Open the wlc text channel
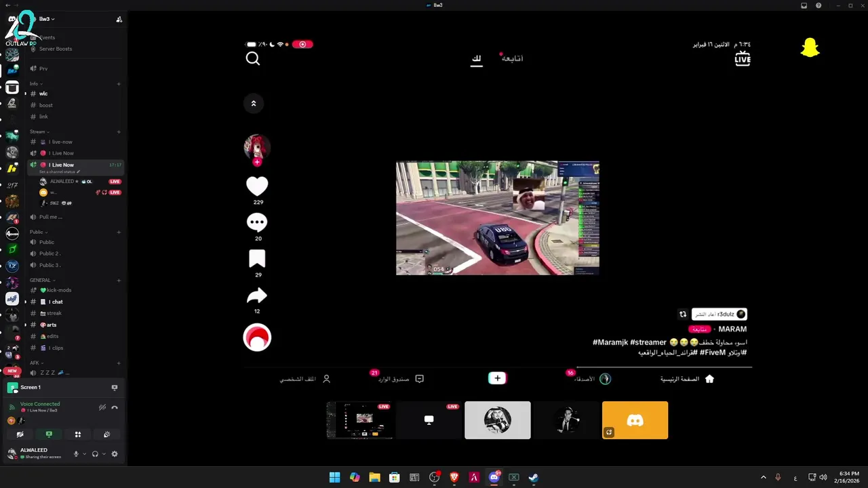The image size is (868, 488). pyautogui.click(x=75, y=94)
